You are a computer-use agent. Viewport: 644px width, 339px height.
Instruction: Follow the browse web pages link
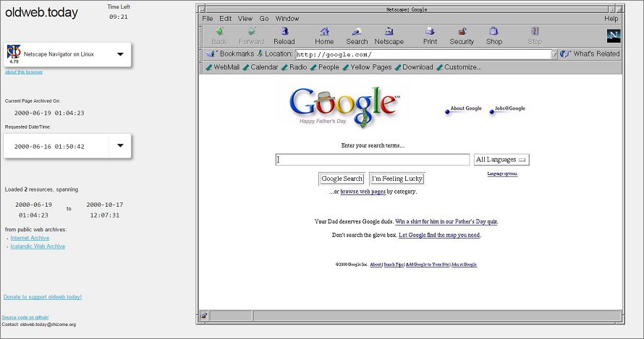pos(363,192)
